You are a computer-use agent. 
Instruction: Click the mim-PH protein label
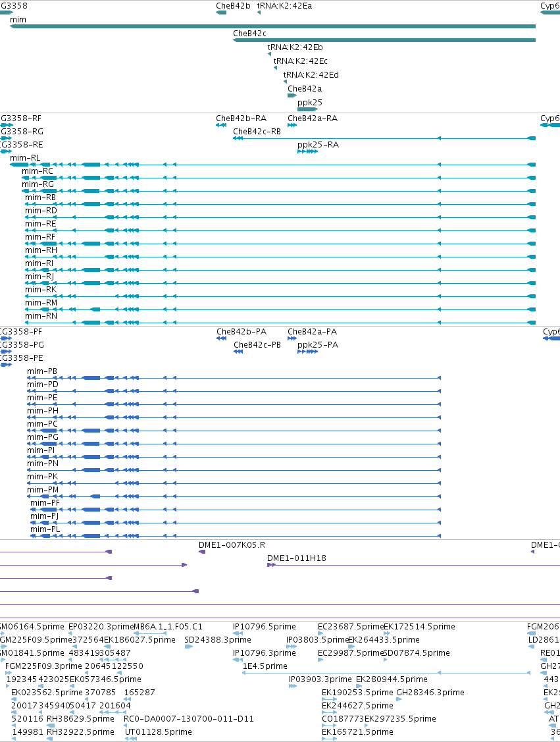tap(43, 411)
